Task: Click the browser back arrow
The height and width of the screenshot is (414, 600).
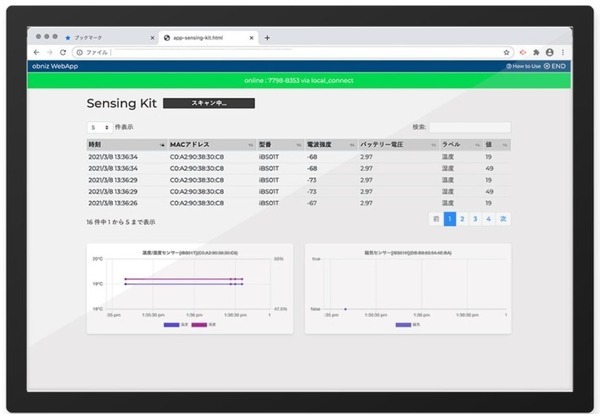Action: point(37,51)
